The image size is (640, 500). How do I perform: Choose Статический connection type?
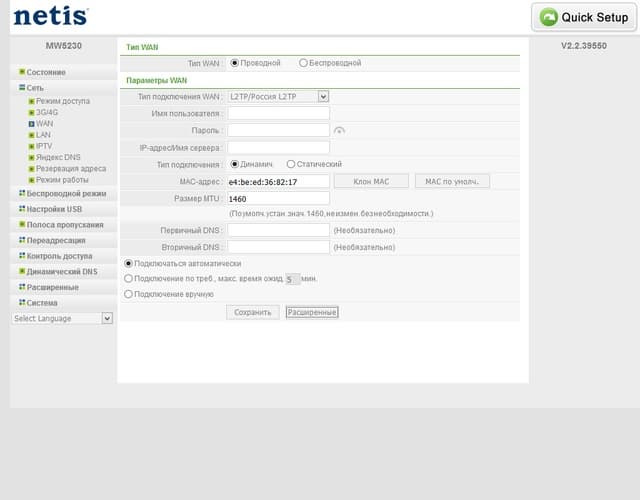[291, 164]
